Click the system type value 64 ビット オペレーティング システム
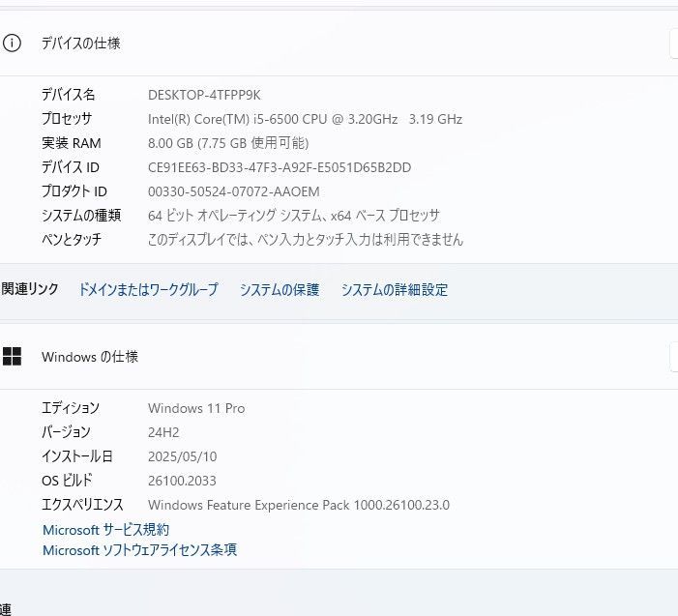678x616 pixels. 294,216
